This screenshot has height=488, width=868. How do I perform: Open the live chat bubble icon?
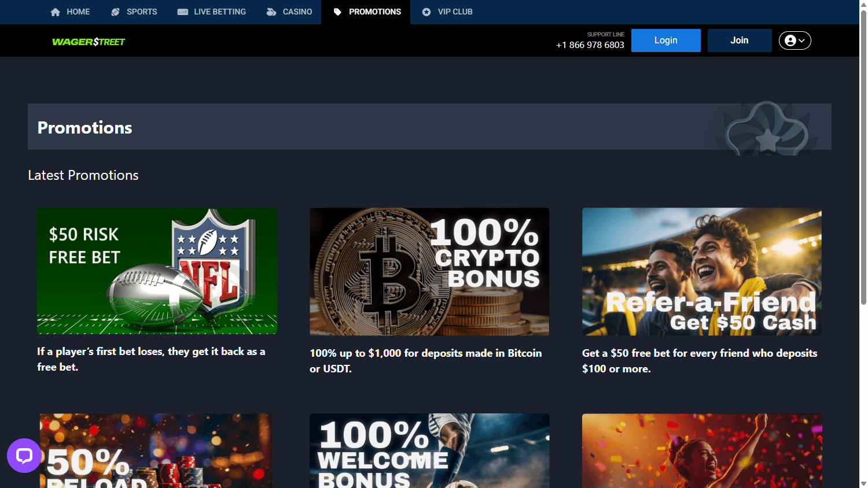coord(24,455)
